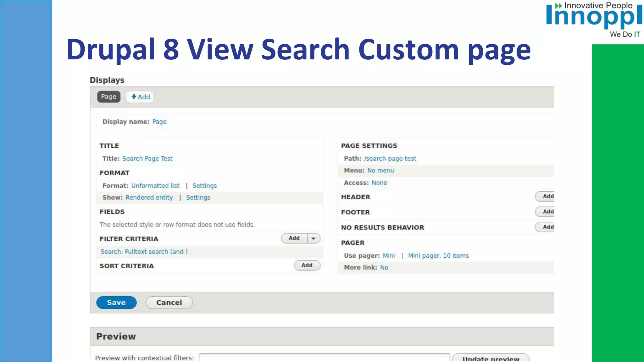
Task: Cancel view changes
Action: pyautogui.click(x=169, y=303)
